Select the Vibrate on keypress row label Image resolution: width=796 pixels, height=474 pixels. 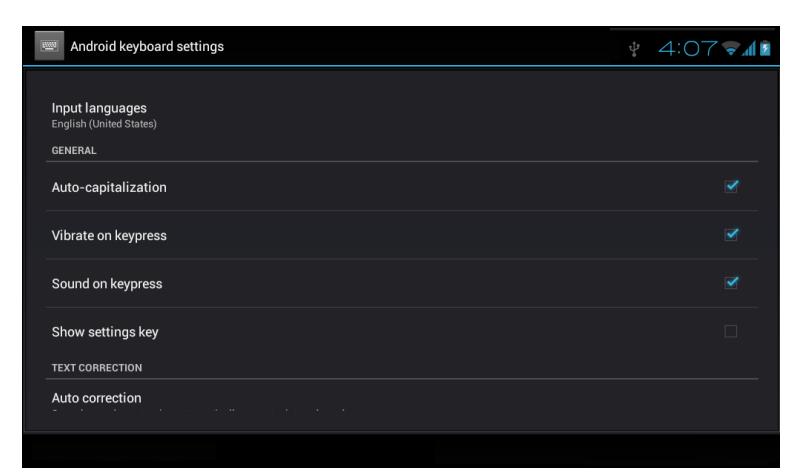point(109,236)
